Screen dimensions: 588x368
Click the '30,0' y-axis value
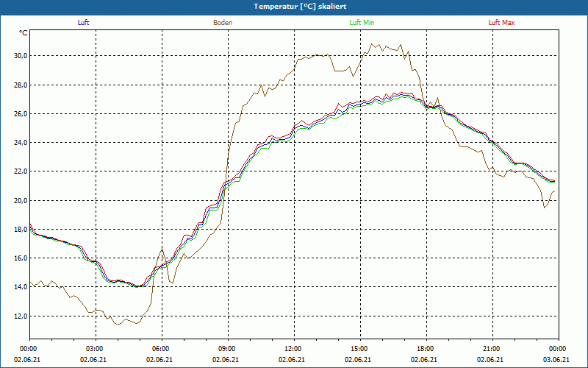tap(21, 56)
